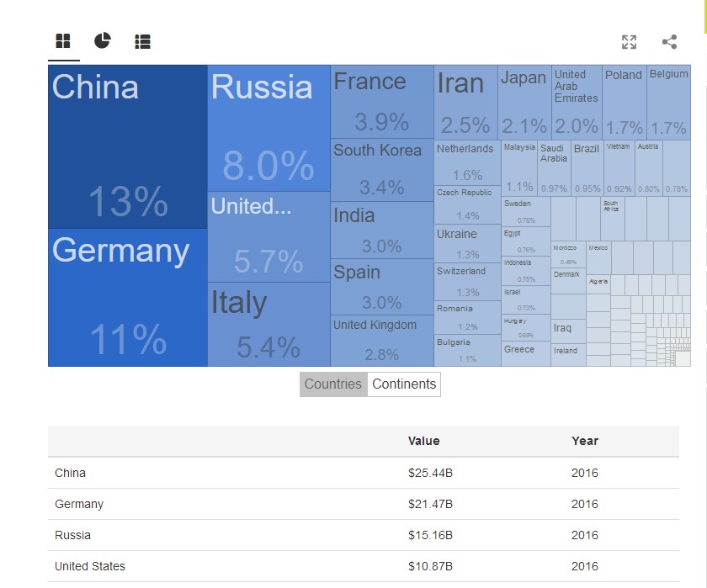This screenshot has width=707, height=588.
Task: Click the Year column header
Action: [x=585, y=441]
